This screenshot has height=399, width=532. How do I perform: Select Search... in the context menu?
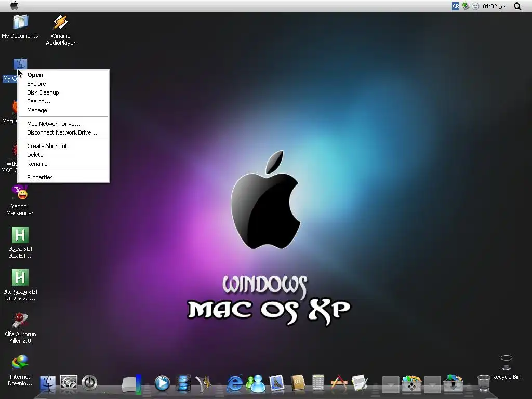click(x=63, y=101)
